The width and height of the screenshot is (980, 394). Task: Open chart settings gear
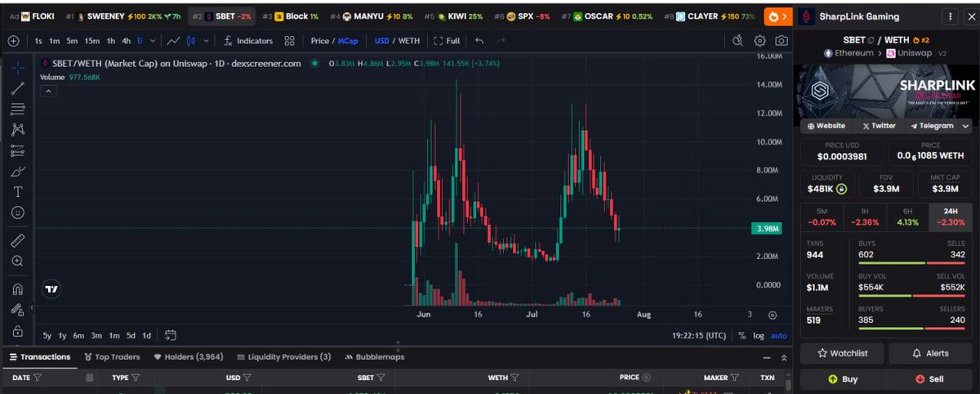pos(759,41)
